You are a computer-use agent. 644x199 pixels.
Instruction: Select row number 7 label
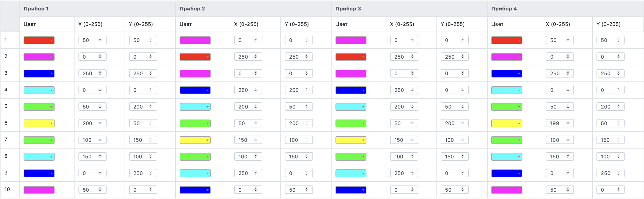click(x=6, y=140)
